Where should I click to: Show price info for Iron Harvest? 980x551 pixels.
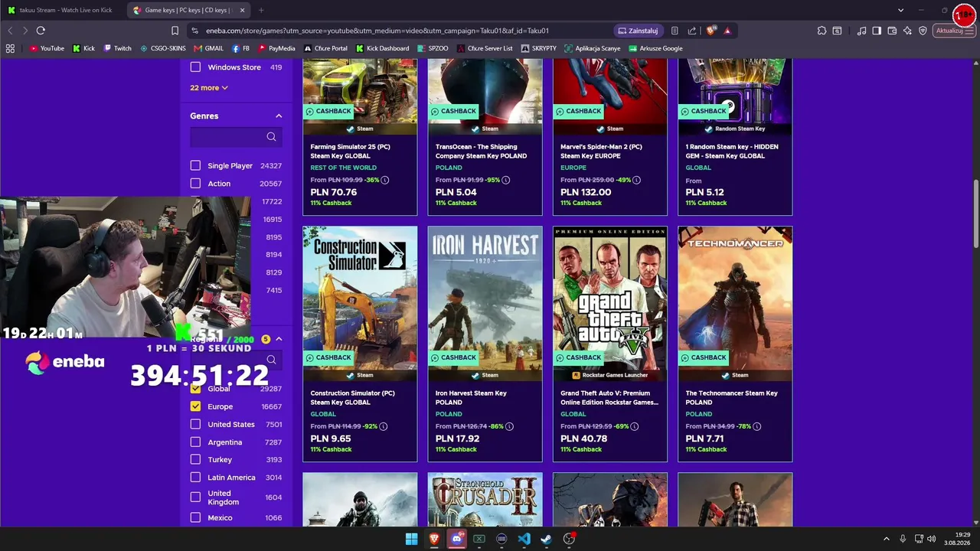click(509, 426)
